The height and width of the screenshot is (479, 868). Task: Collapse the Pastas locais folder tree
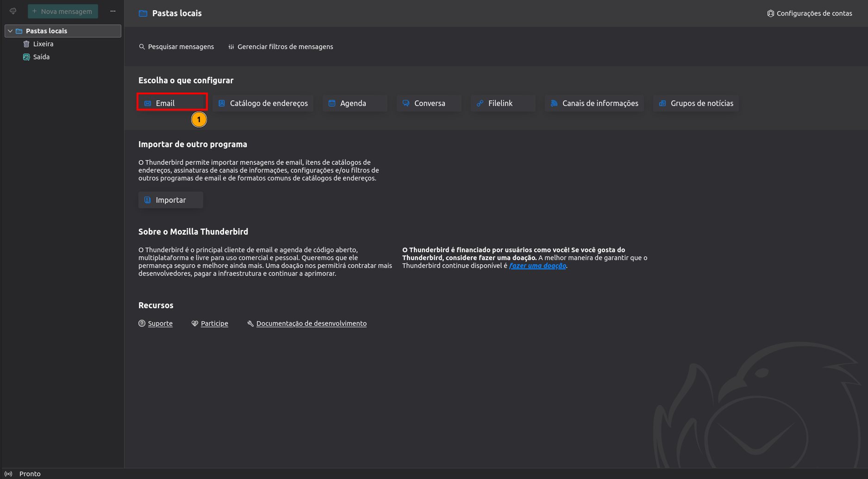pos(10,31)
